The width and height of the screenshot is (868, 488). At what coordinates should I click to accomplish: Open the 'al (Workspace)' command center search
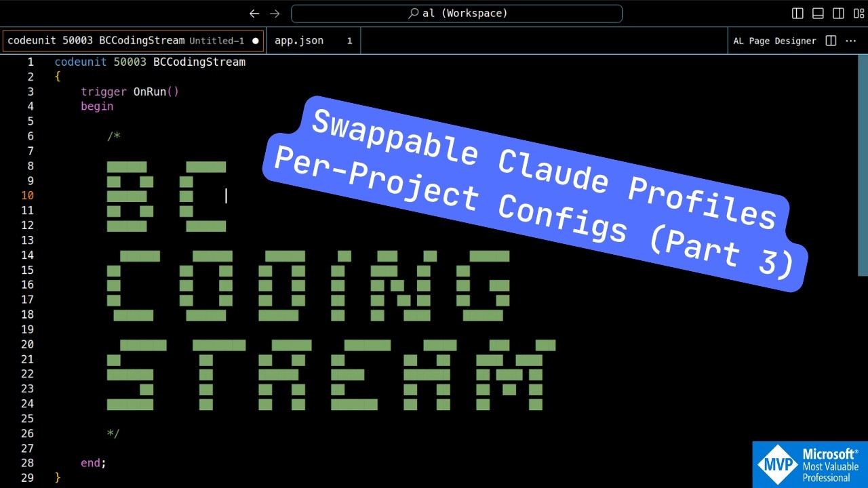coord(456,14)
